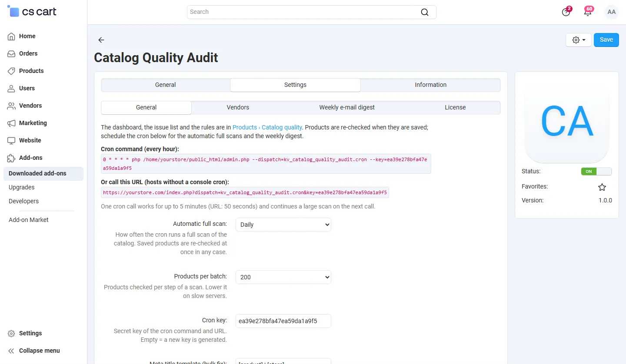Image resolution: width=626 pixels, height=364 pixels.
Task: Click the Vendors people icon
Action: click(x=12, y=106)
